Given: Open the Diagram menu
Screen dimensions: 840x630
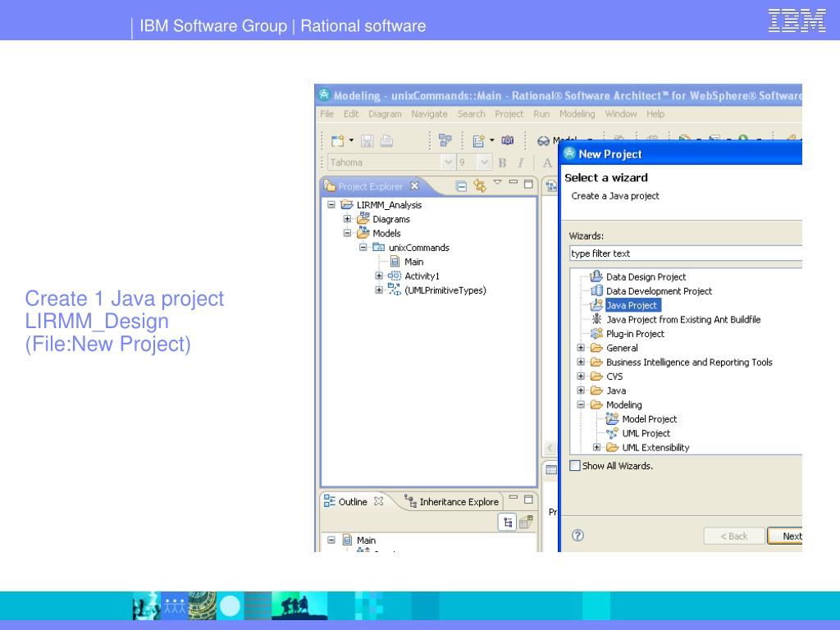Looking at the screenshot, I should click(385, 114).
